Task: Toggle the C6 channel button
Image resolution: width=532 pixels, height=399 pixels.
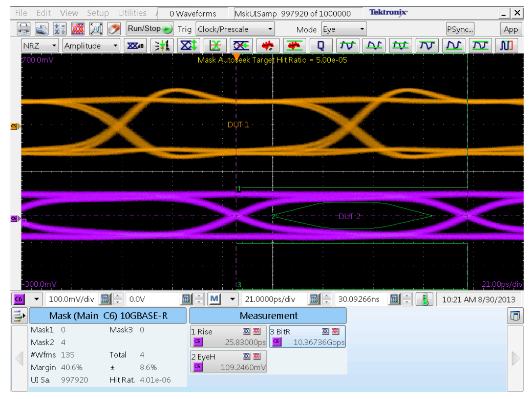Action: (19, 299)
